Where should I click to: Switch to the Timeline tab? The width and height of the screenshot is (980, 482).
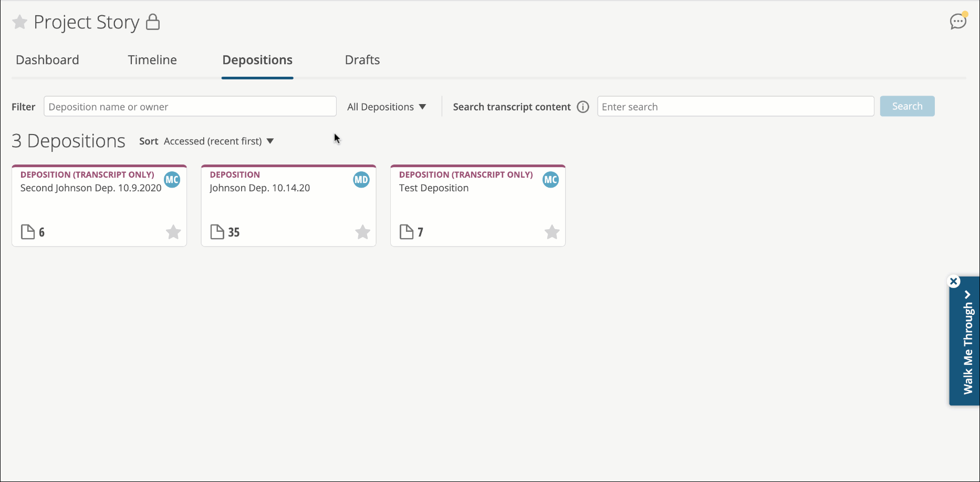pos(152,60)
